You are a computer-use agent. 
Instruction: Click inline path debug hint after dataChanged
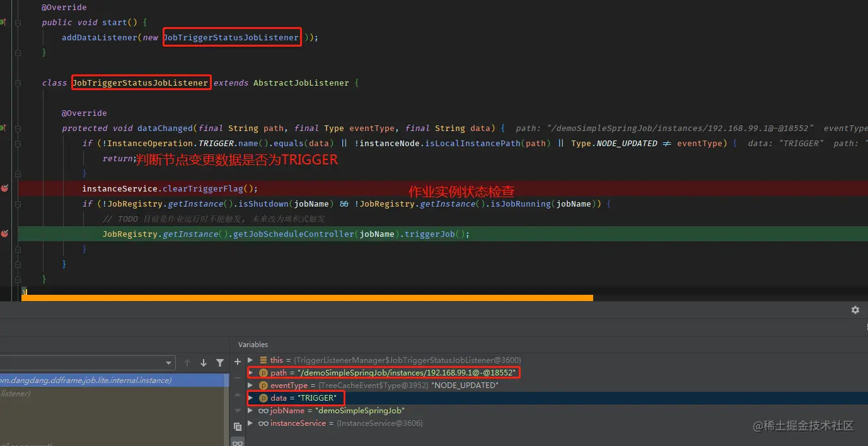664,128
